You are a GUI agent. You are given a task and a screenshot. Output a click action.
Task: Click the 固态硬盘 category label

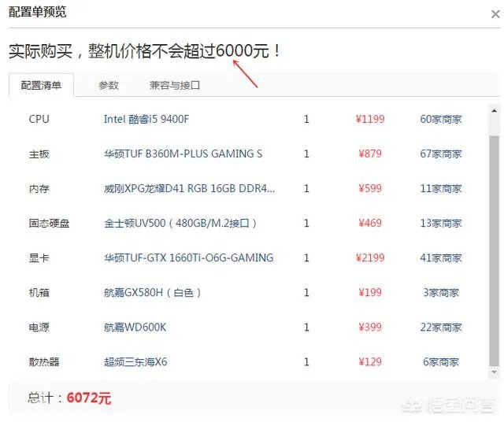pos(49,224)
